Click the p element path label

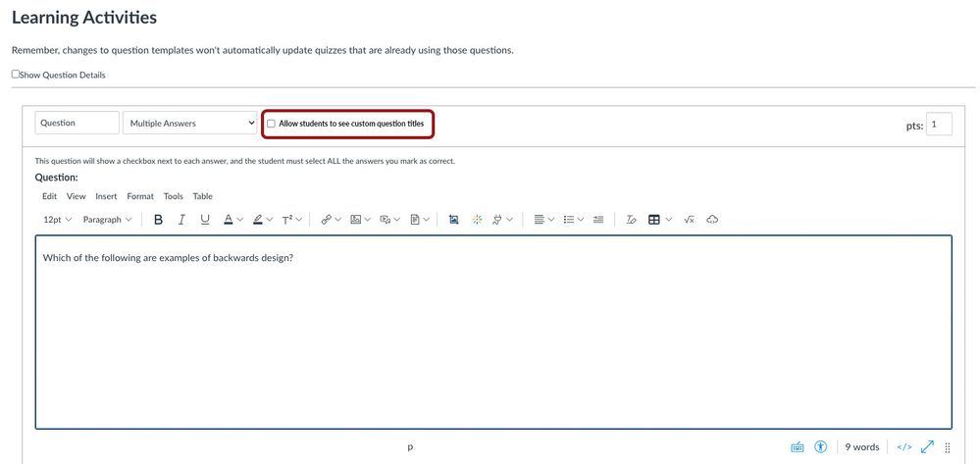(410, 447)
